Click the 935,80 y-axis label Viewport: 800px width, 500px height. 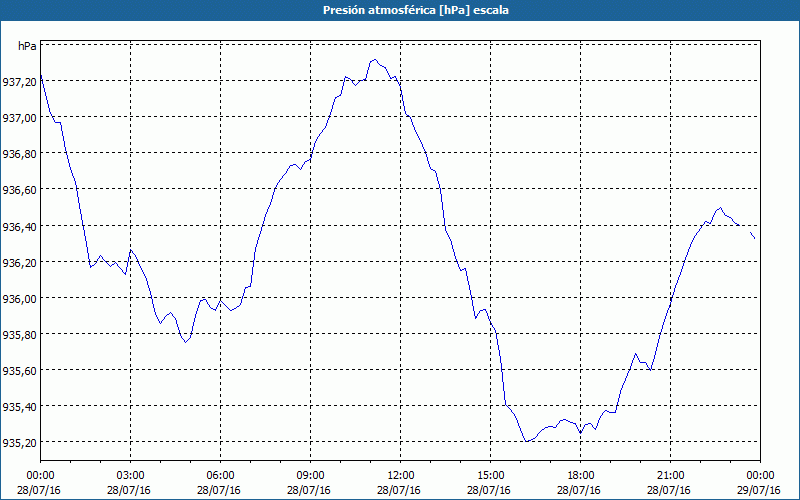pos(19,334)
